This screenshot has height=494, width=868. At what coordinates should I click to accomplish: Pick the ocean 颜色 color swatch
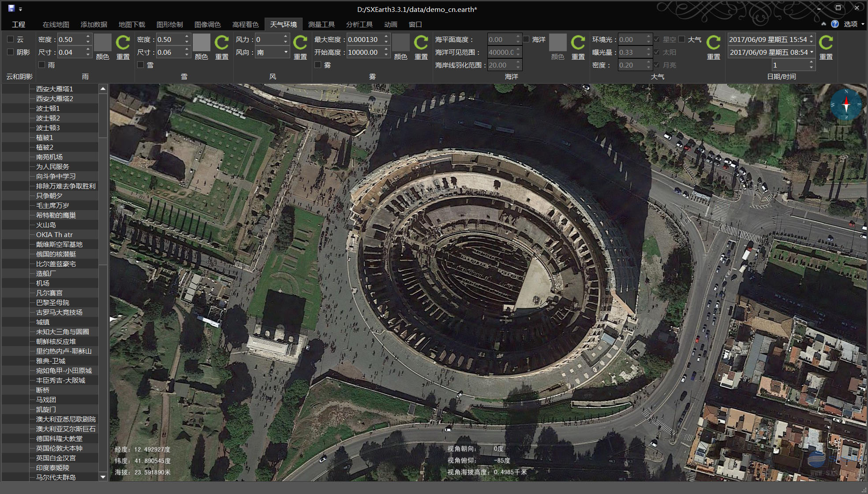558,42
